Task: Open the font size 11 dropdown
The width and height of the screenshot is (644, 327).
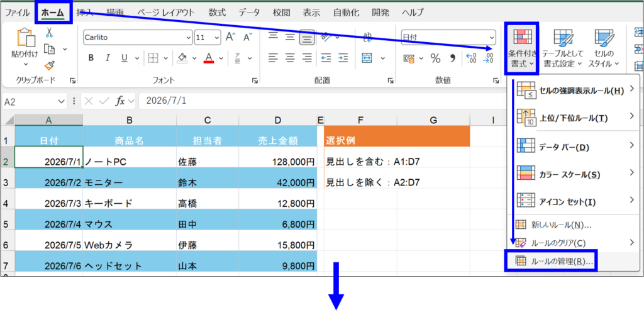Action: pos(216,37)
